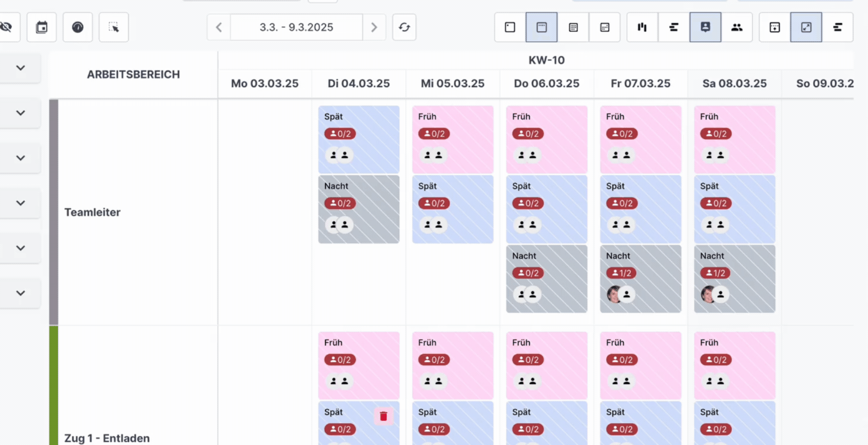Viewport: 868px width, 445px height.
Task: Delete the Spät shift using trash icon
Action: 383,416
